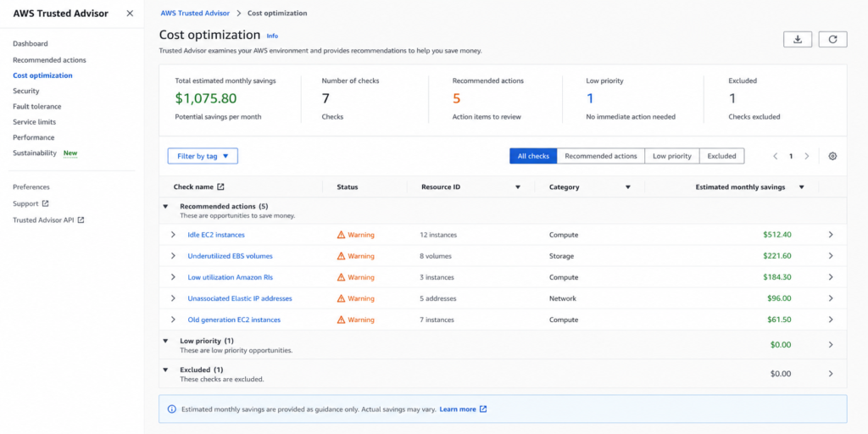Open Cost optimization in the sidebar
868x434 pixels.
[x=42, y=75]
